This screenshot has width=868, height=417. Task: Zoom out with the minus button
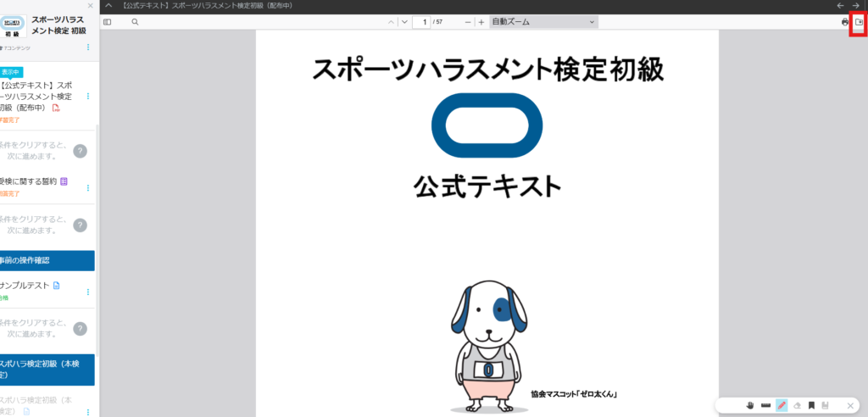(468, 22)
